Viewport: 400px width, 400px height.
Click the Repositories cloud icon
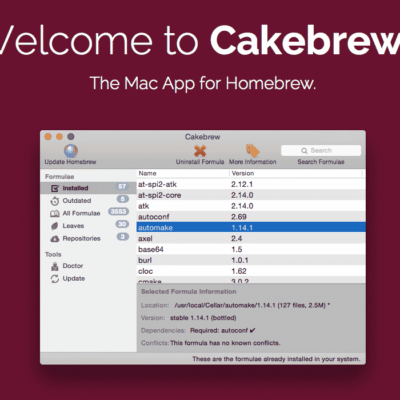[x=55, y=239]
